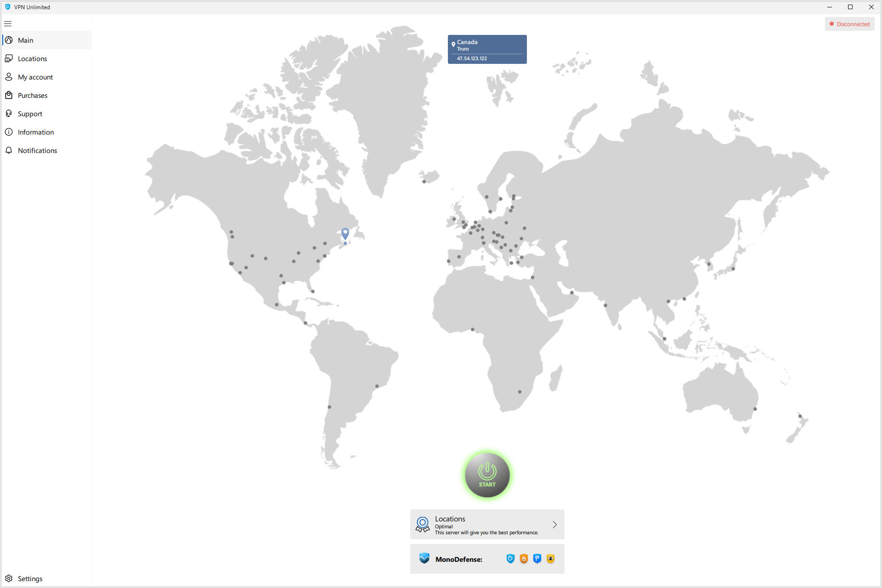Expand the Locations optimal server dropdown
Screen dimensions: 882x588
tap(555, 524)
